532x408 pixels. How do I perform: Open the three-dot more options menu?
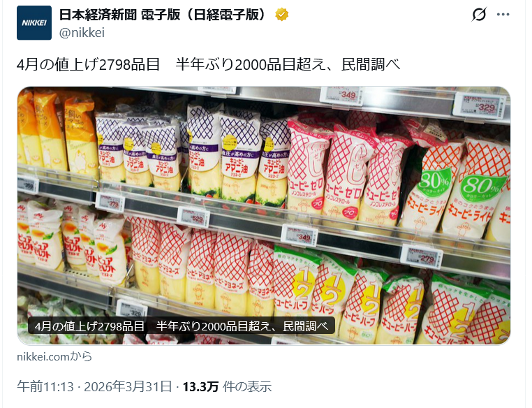[503, 14]
